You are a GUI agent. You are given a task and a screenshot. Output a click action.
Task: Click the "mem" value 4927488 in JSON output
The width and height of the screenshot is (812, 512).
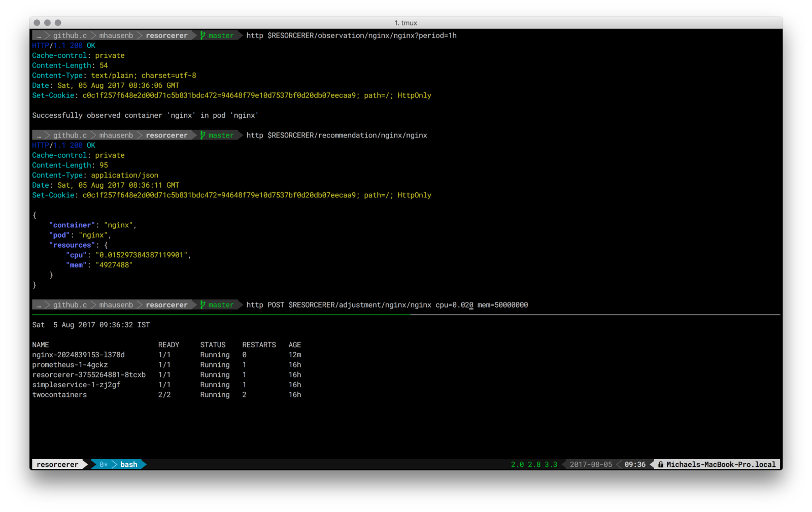point(114,265)
